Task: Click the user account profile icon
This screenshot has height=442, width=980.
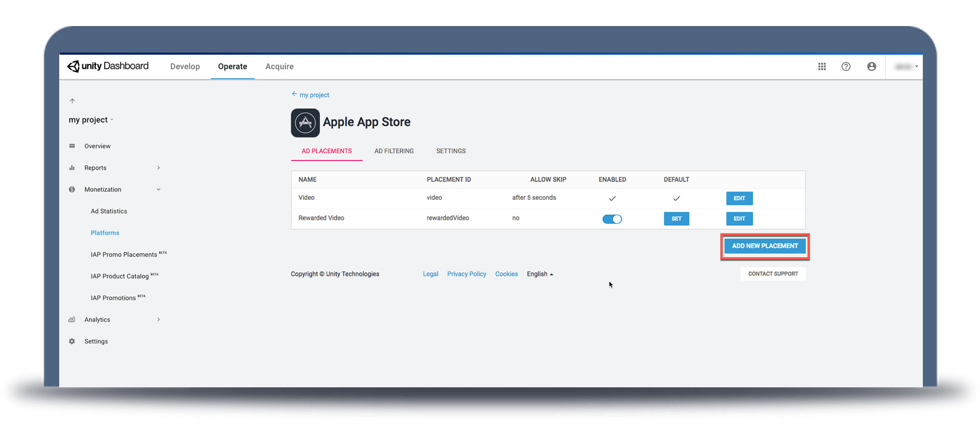Action: click(871, 66)
